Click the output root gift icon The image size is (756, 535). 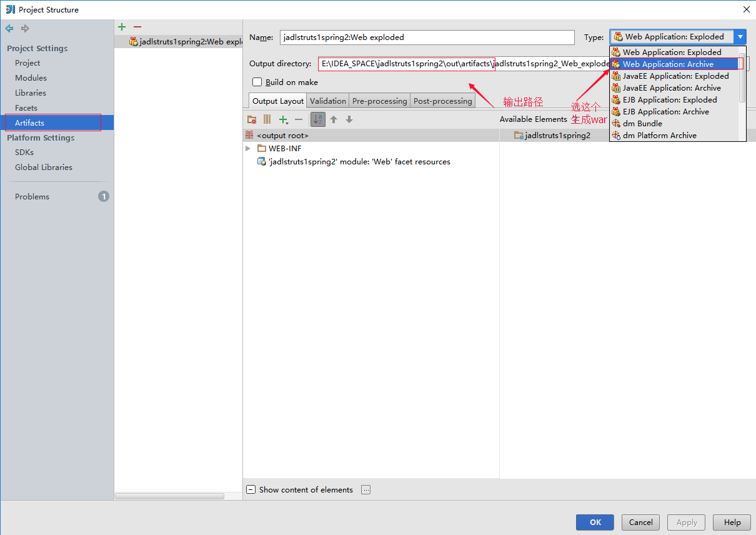coord(249,135)
